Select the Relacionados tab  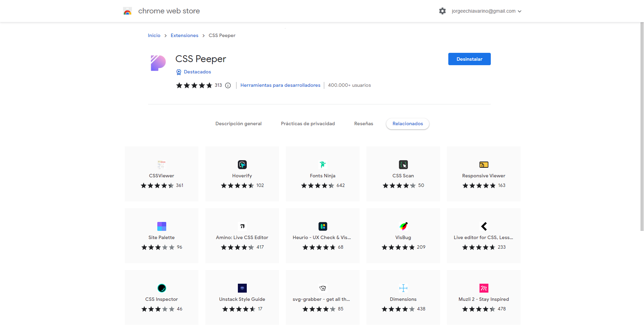[x=408, y=124]
